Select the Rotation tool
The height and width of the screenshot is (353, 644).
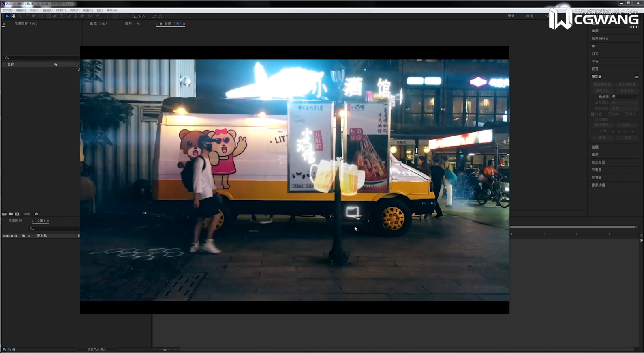[28, 16]
